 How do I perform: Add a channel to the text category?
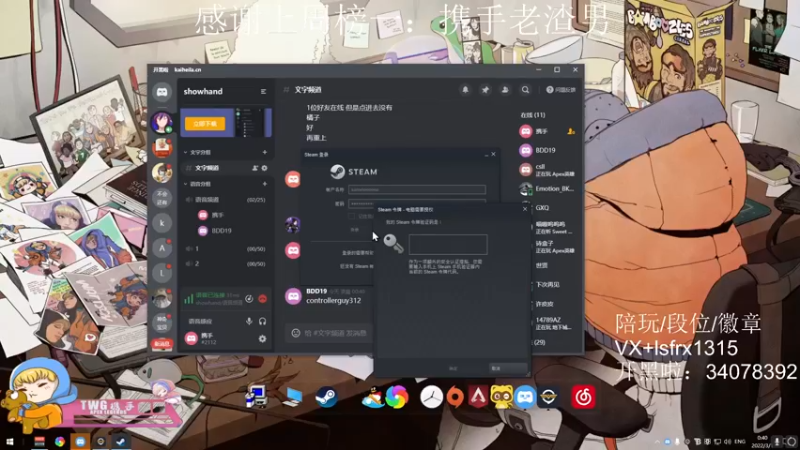pos(264,152)
